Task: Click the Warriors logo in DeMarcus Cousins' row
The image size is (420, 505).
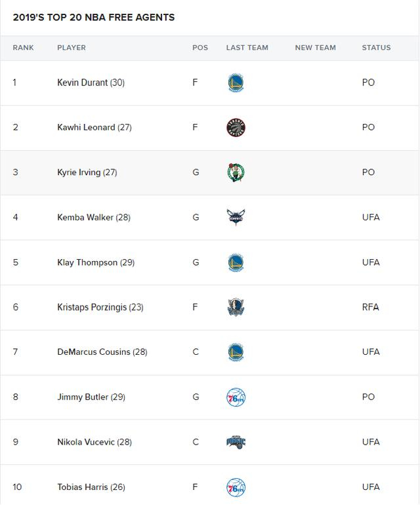Action: coord(236,352)
